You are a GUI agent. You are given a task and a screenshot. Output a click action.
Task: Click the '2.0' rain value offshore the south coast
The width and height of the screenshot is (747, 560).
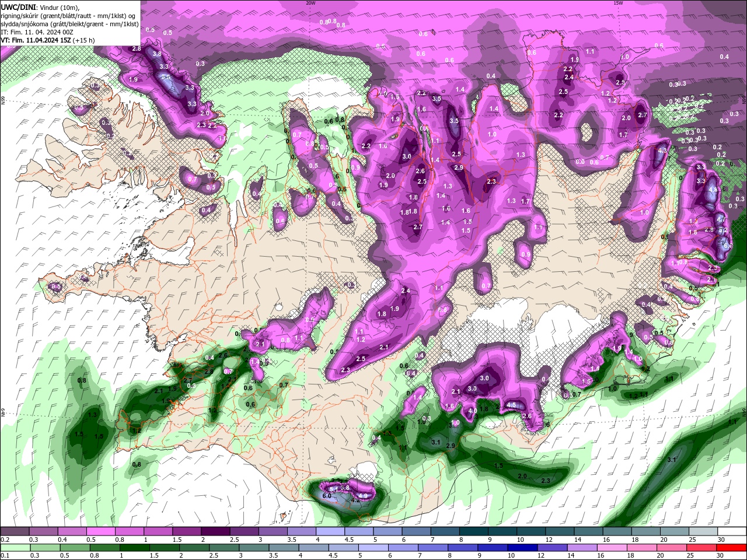pos(522,477)
